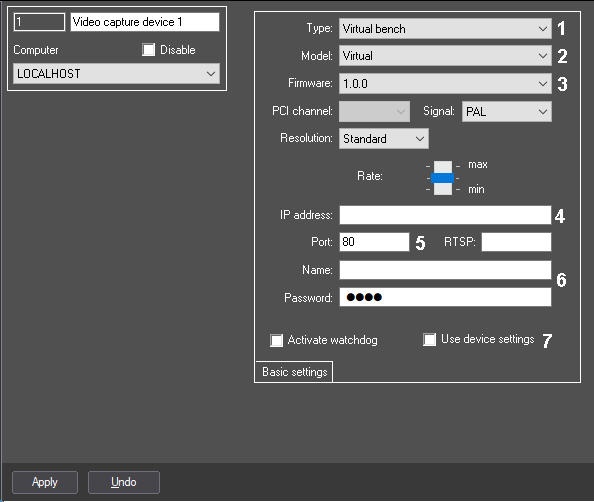
Task: Select the Basic settings tab
Action: pyautogui.click(x=294, y=372)
